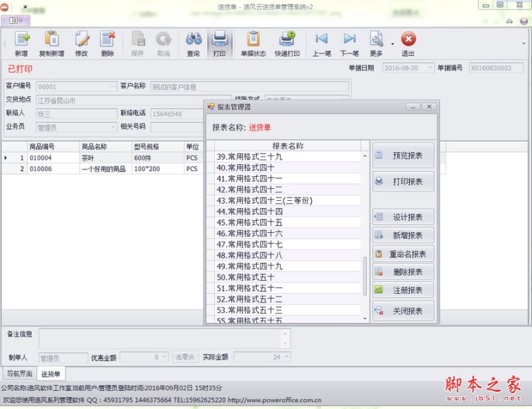Select report 46.常用格式四十六
532x409 pixels.
coord(288,233)
